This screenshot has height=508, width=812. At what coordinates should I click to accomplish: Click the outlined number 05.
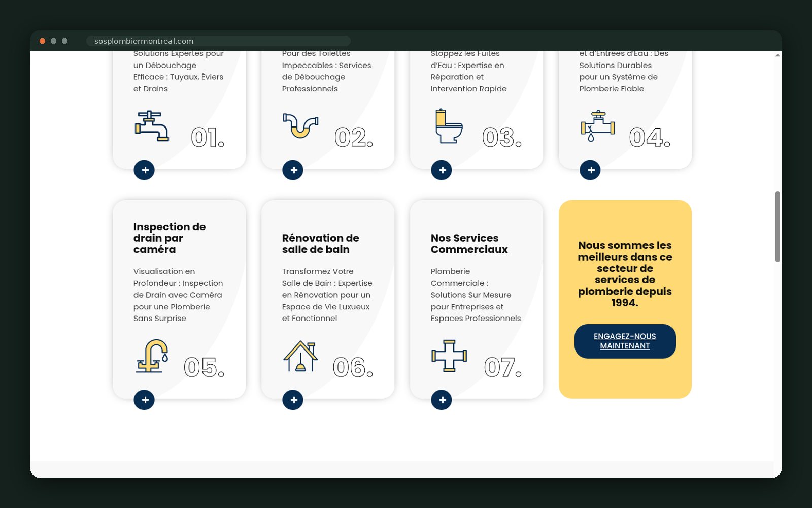[x=204, y=368]
